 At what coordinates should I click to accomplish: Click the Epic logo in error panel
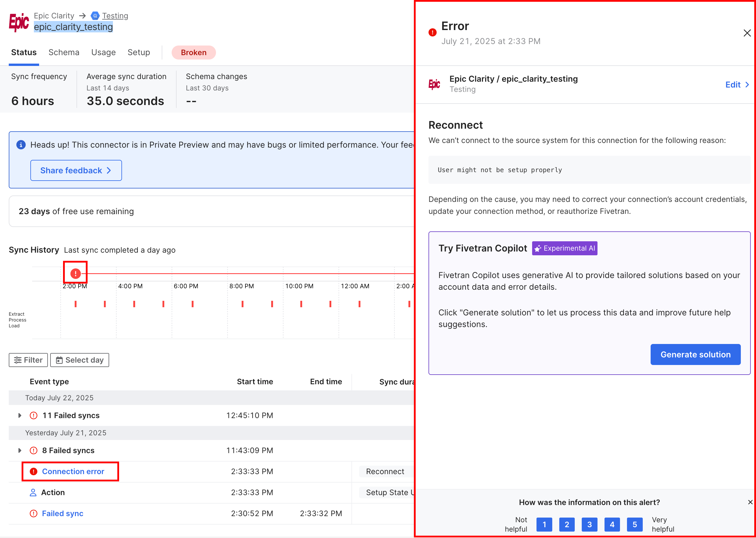pos(434,84)
